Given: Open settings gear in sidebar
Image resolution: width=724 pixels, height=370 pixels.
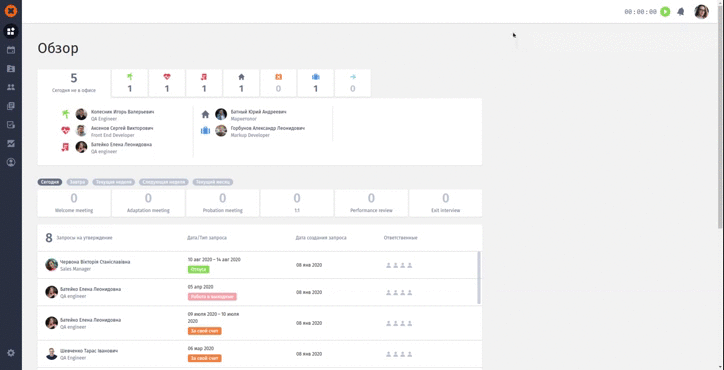Looking at the screenshot, I should 11,353.
